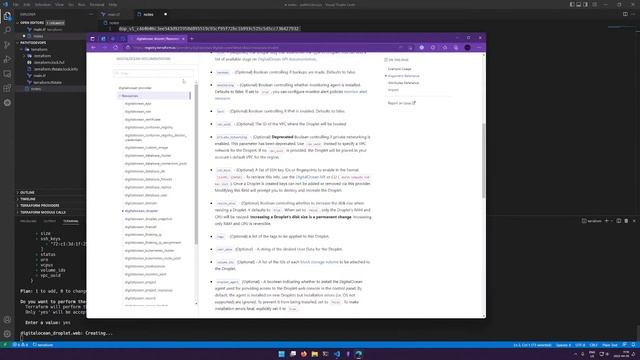Toggle VS Code secondary side bar layout icon
Viewport: 640px width, 360px height.
click(585, 4)
